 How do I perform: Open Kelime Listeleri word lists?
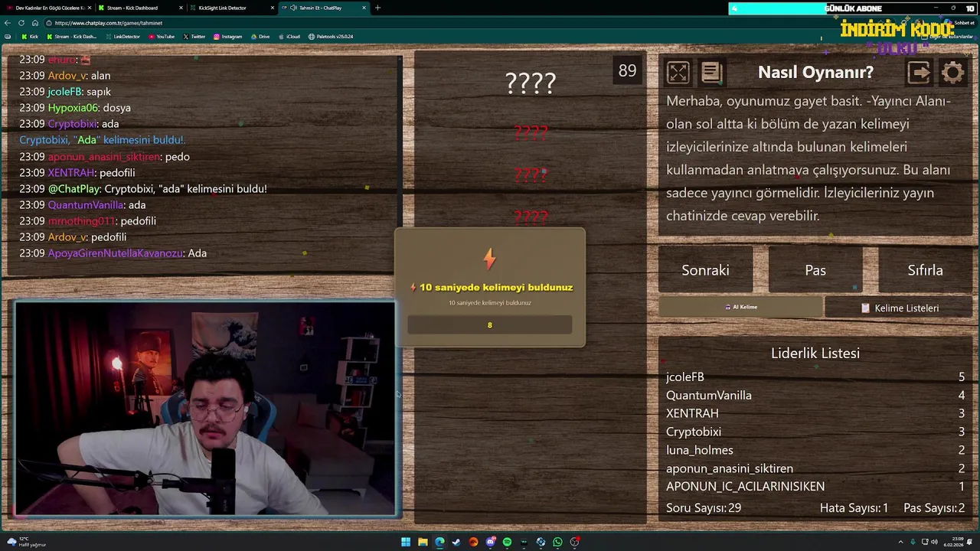899,308
